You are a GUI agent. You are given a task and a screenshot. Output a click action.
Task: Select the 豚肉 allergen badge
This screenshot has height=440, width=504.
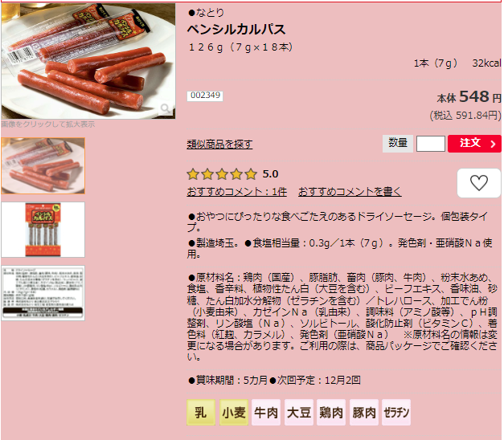point(364,413)
